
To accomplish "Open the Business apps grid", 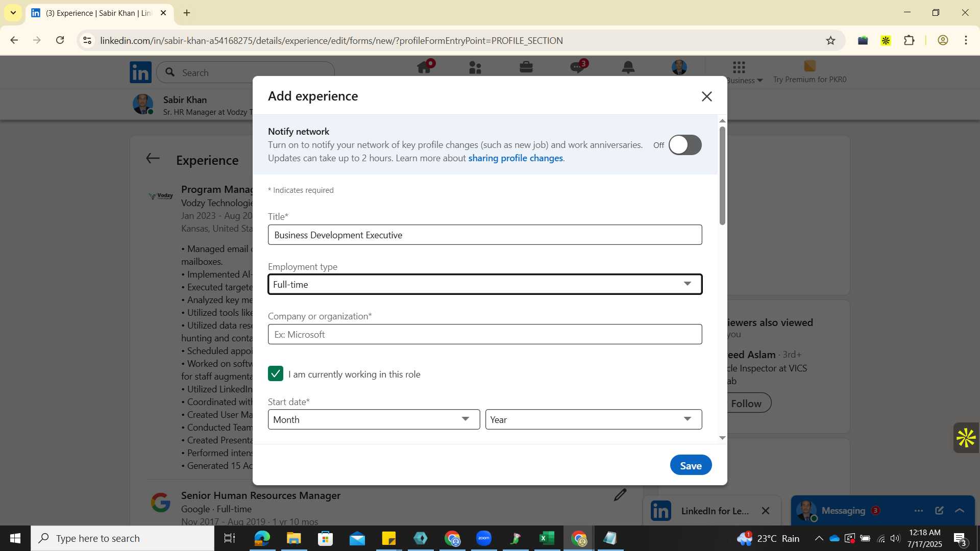I will [739, 67].
